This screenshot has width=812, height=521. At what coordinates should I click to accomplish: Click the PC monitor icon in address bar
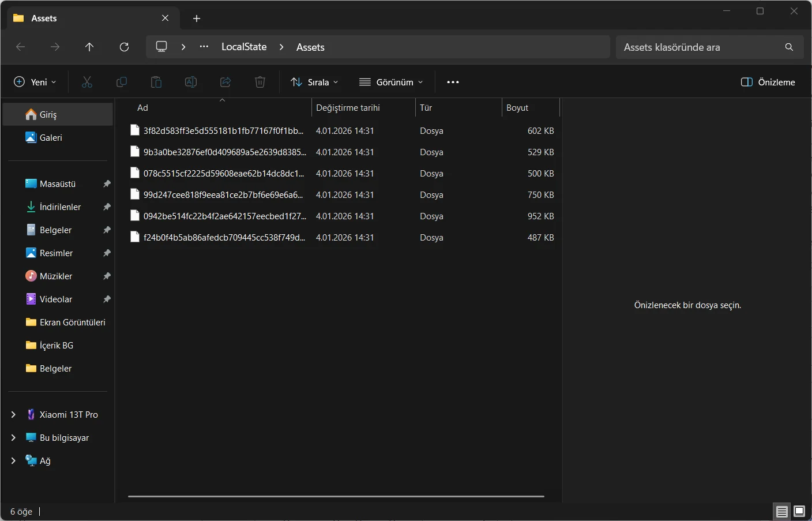(x=161, y=47)
